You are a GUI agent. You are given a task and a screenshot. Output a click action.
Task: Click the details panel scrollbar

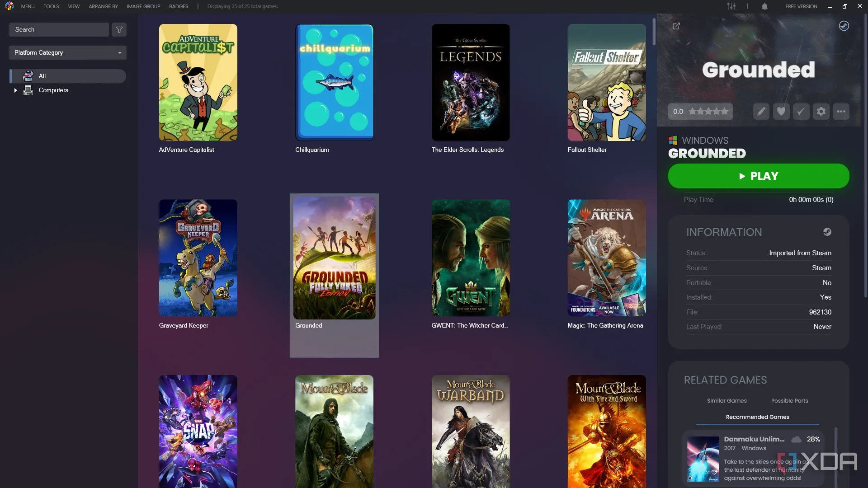[x=865, y=156]
